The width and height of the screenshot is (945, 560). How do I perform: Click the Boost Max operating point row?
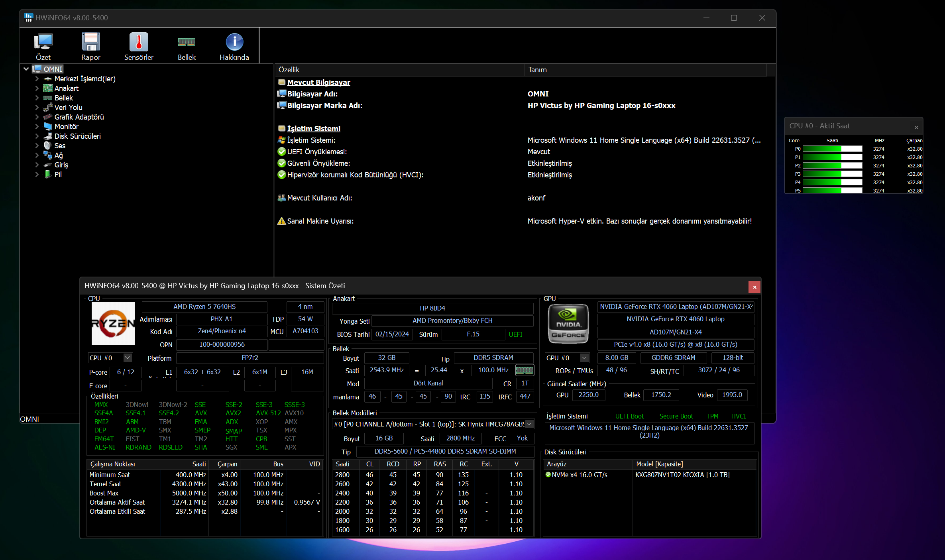pyautogui.click(x=205, y=493)
